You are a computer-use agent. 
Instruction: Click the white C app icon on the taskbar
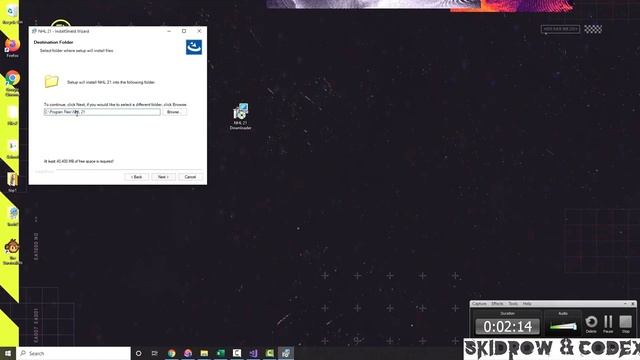pos(237,353)
